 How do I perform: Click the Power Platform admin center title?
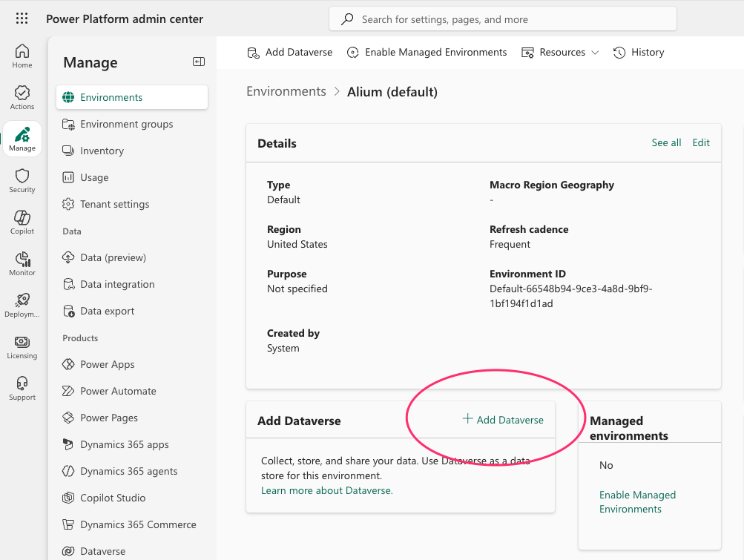click(x=125, y=19)
